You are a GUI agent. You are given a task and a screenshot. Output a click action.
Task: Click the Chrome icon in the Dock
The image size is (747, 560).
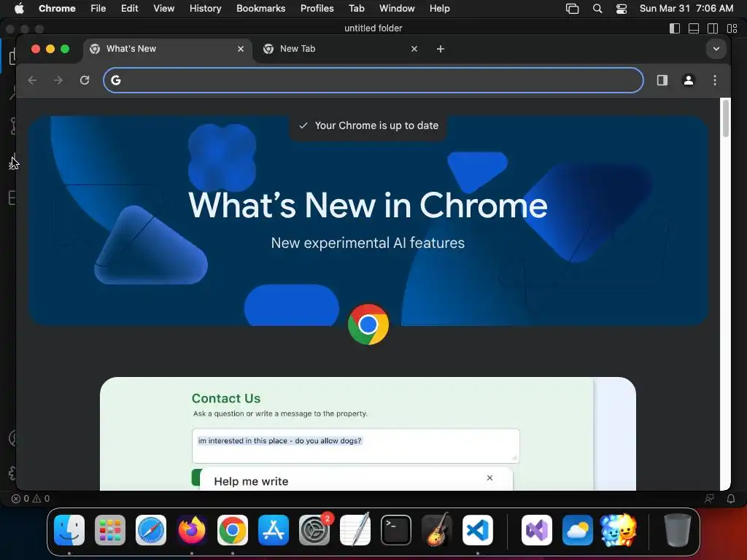click(233, 530)
